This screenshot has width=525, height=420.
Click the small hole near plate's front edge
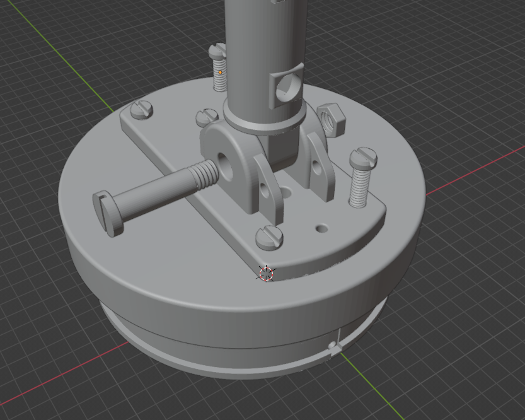322,229
